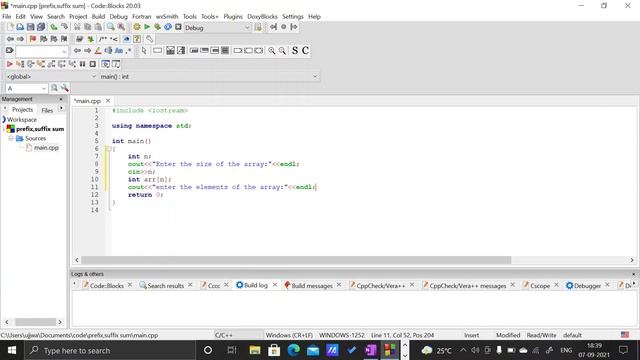640x360 pixels.
Task: Toggle regex search option icon
Action: pyautogui.click(x=129, y=51)
